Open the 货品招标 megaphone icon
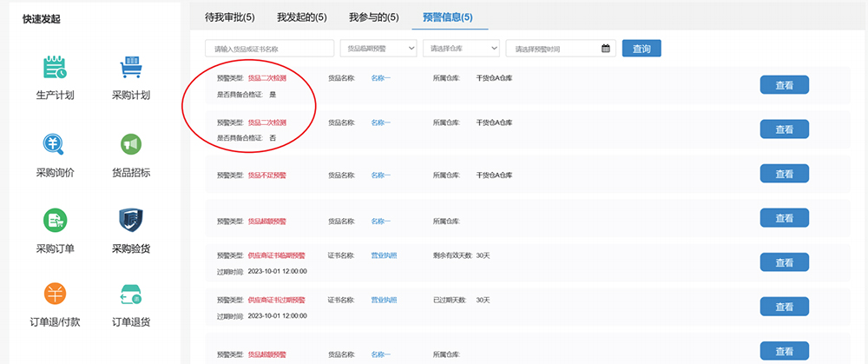 pyautogui.click(x=131, y=144)
